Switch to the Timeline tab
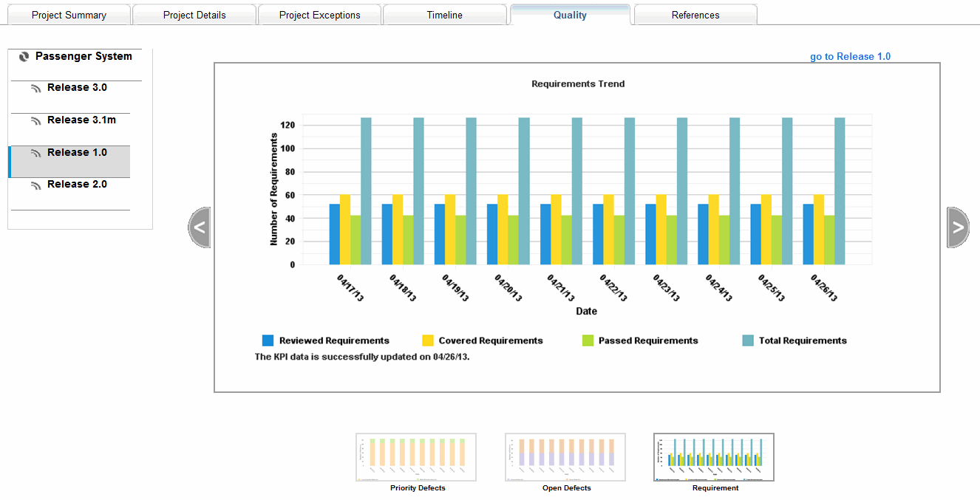The height and width of the screenshot is (500, 980). [x=444, y=15]
